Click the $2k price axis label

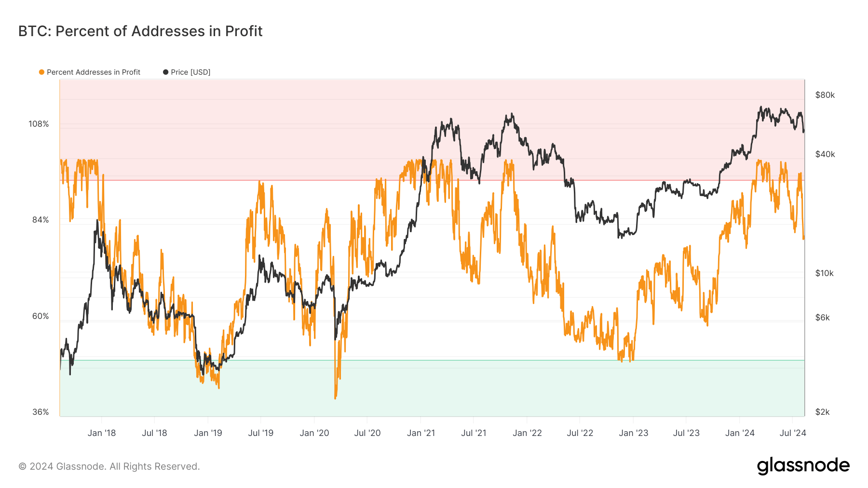coord(822,412)
